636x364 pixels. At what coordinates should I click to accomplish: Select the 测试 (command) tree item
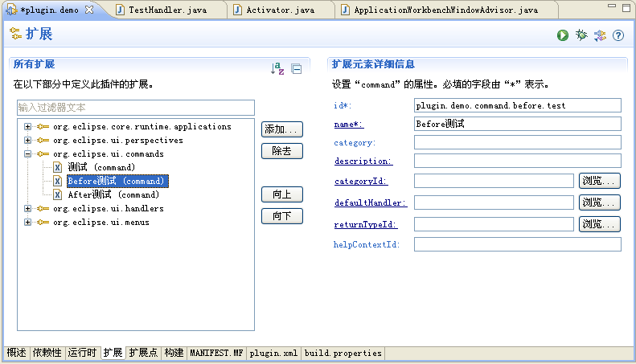pos(101,167)
